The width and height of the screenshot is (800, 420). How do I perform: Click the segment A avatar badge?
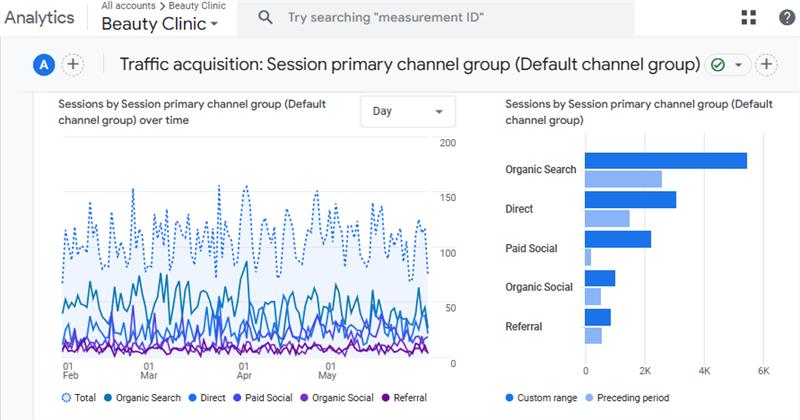[43, 64]
